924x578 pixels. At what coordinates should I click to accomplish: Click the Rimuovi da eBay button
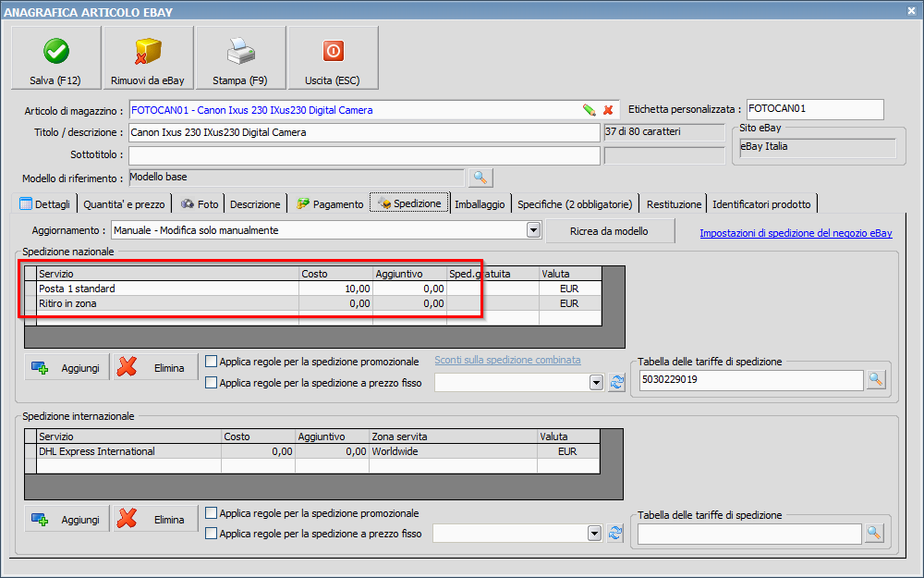pos(148,57)
